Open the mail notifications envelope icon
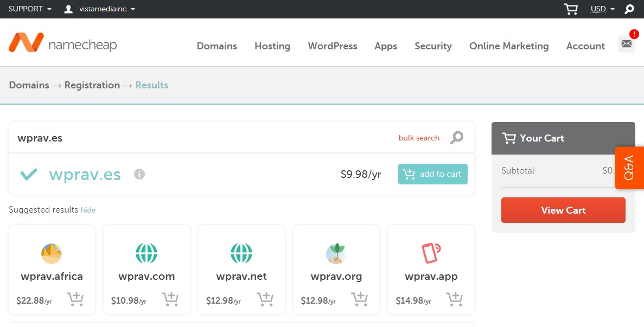644x327 pixels. pyautogui.click(x=626, y=43)
